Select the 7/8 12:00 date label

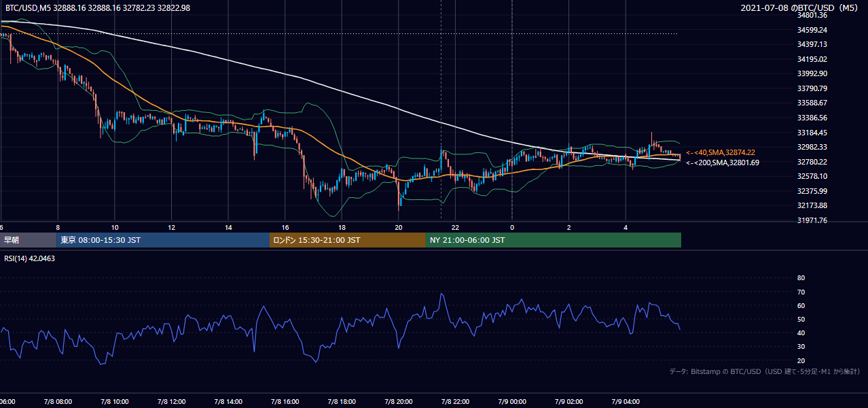171,402
